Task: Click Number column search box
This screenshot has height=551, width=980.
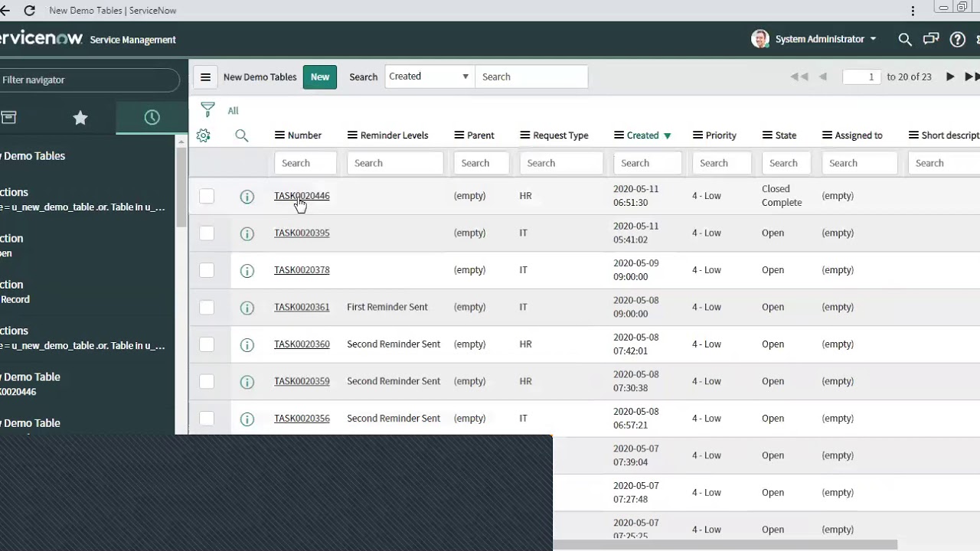Action: (305, 163)
